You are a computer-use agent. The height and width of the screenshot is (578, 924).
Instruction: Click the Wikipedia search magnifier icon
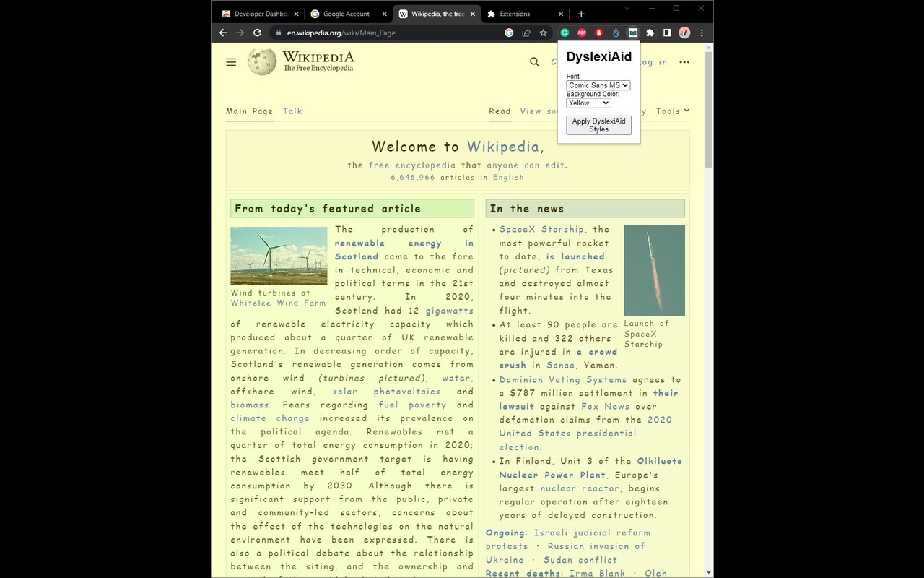click(534, 62)
